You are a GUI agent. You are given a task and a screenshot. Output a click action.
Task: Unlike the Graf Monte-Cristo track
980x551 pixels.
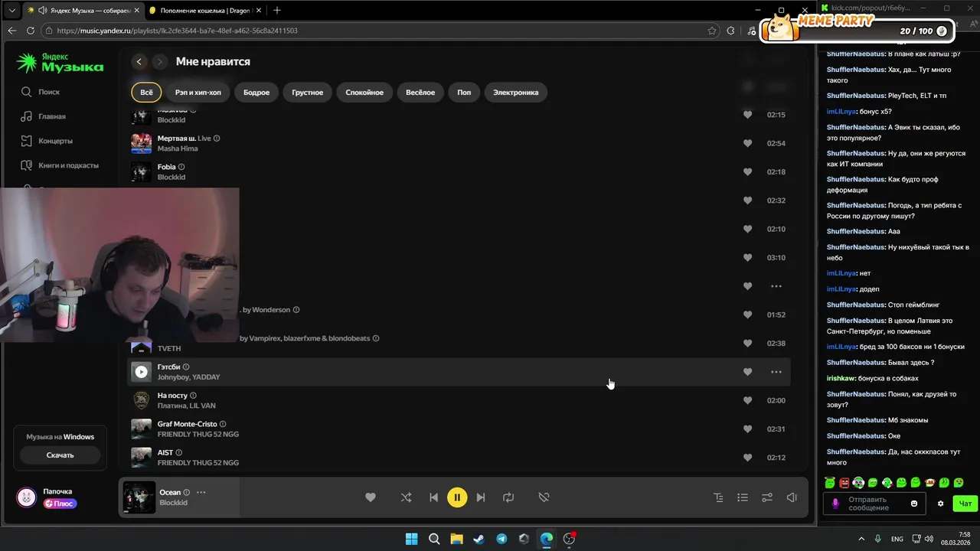click(x=747, y=429)
